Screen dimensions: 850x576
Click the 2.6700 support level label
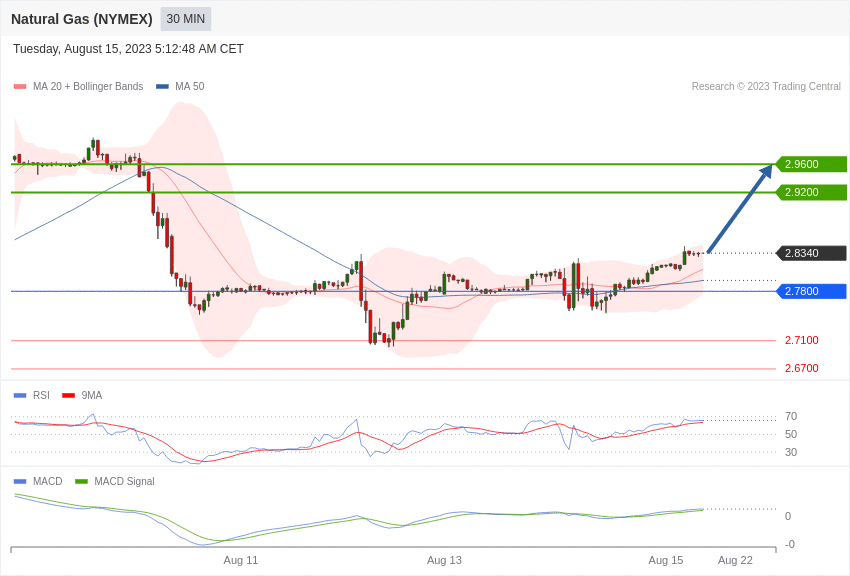[x=801, y=368]
